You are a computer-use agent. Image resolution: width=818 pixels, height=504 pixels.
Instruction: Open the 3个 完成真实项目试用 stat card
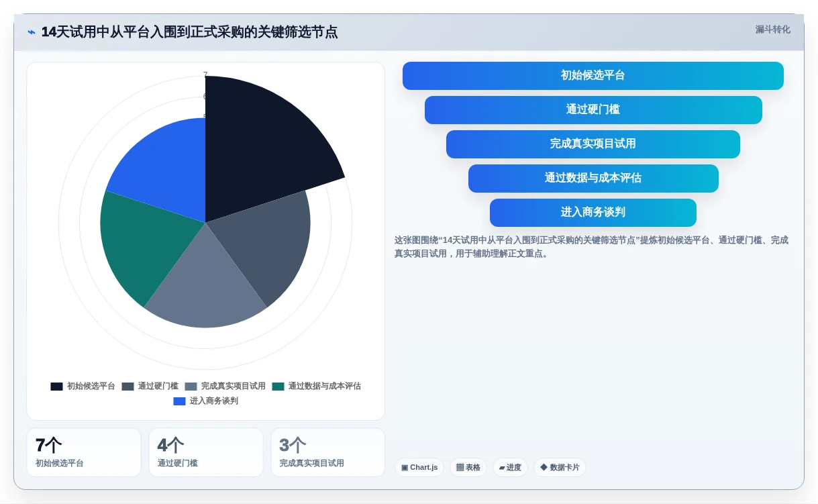point(328,452)
